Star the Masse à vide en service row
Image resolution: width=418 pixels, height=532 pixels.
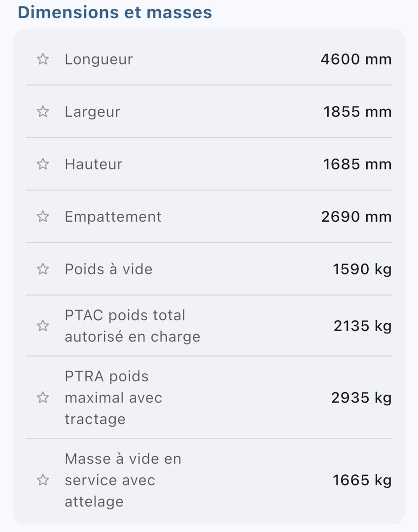point(43,480)
